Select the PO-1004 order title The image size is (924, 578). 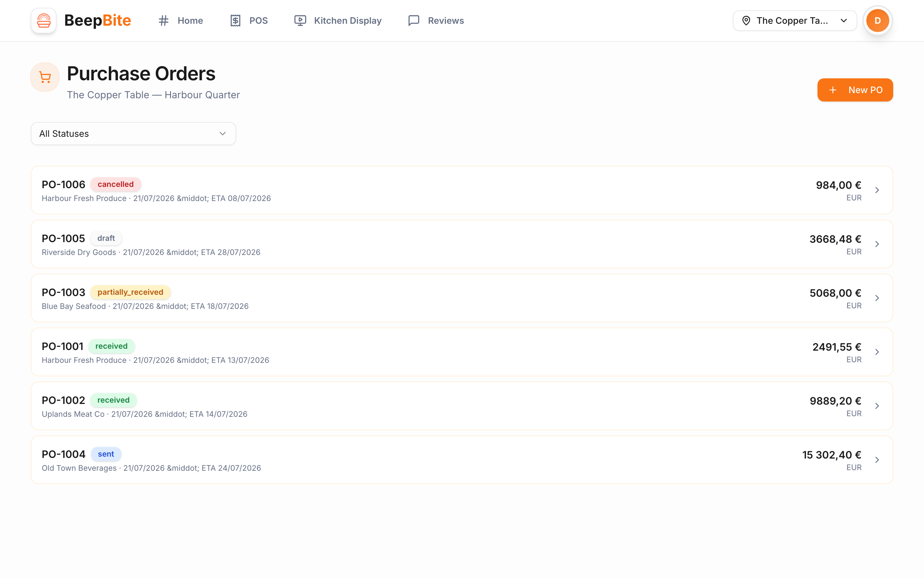point(64,454)
